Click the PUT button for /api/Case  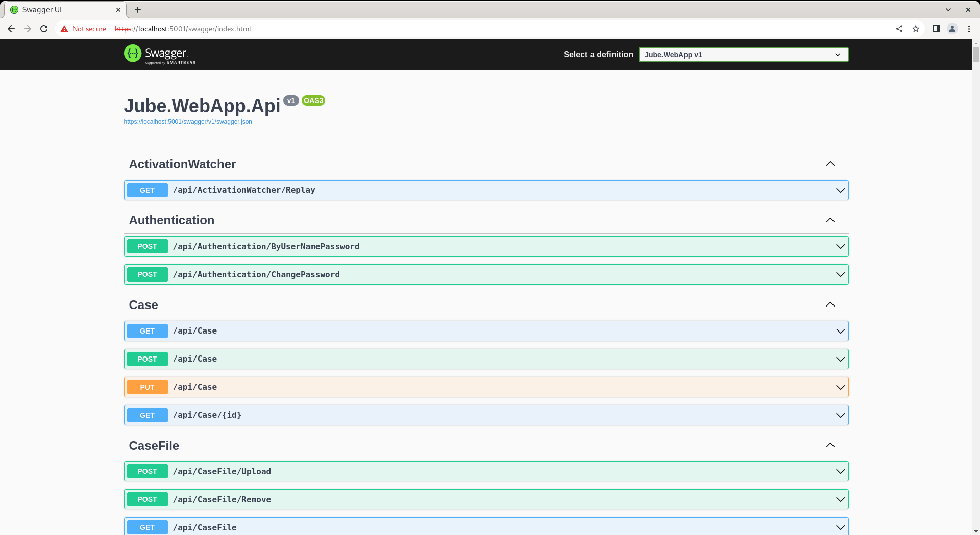pos(147,387)
